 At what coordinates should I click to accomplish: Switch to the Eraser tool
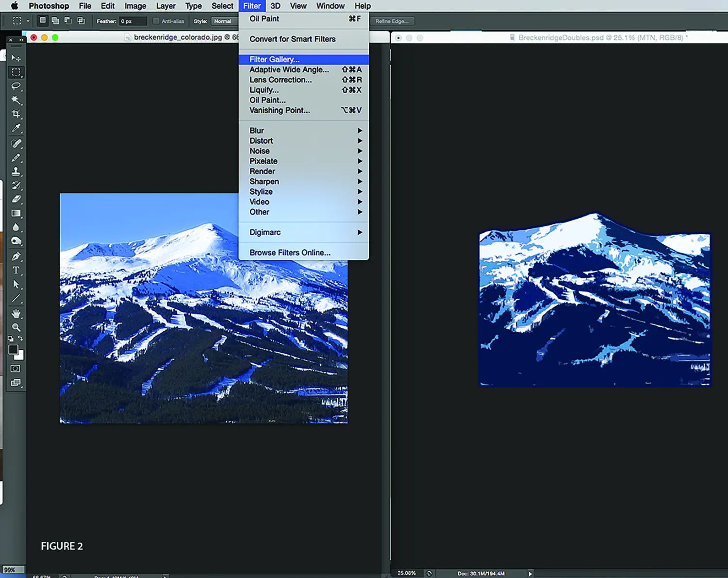click(16, 199)
